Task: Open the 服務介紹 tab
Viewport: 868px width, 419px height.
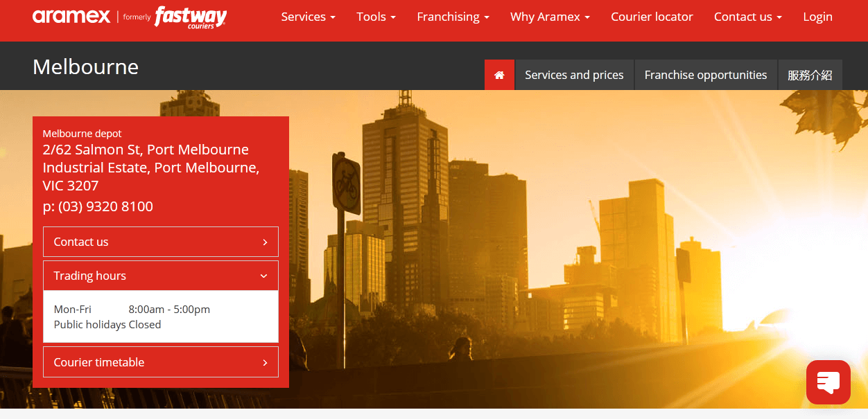Action: pyautogui.click(x=810, y=75)
